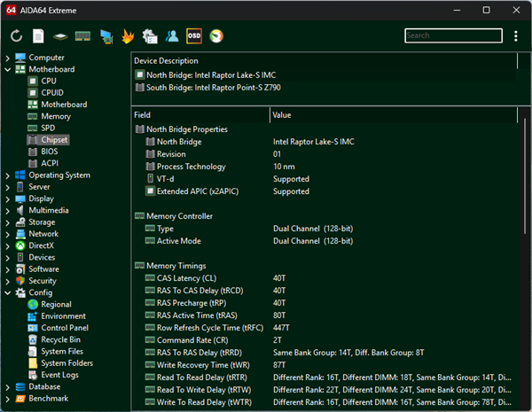Open Event Logs under Config

(60, 375)
